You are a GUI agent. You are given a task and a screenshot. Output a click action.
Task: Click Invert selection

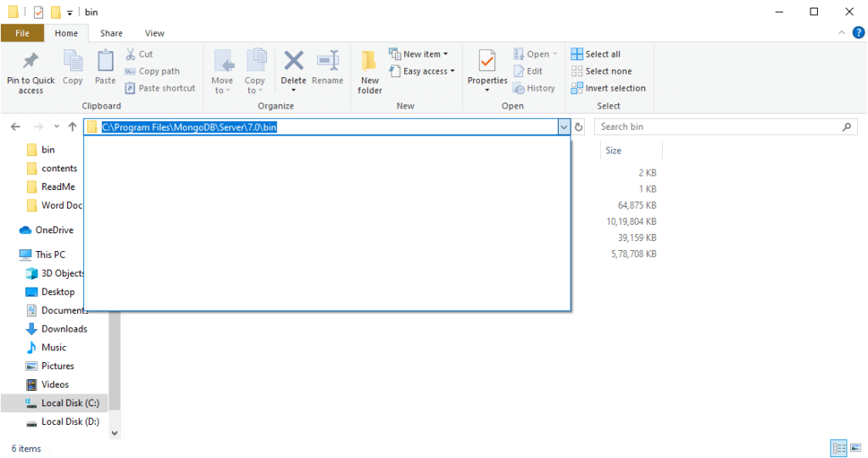pos(609,88)
